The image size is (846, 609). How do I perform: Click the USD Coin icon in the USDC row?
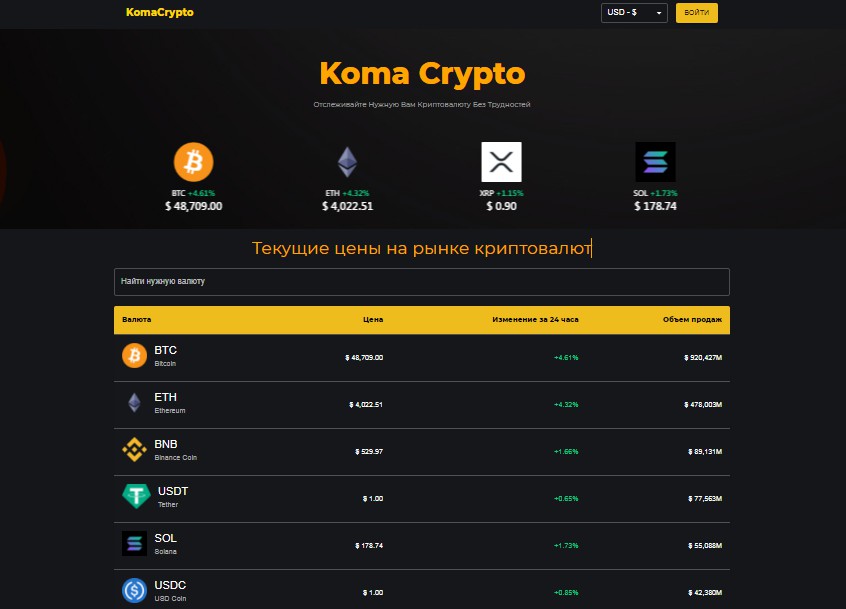(x=134, y=590)
